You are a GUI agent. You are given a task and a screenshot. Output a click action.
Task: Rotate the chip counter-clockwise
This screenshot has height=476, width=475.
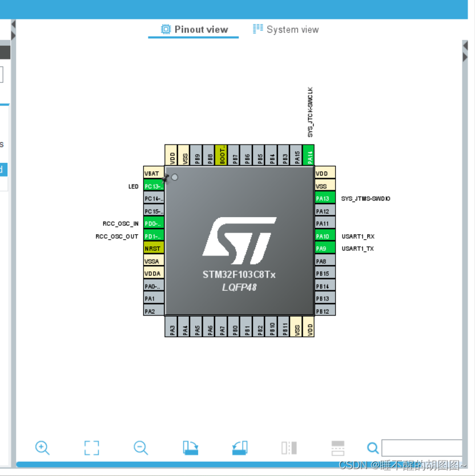[240, 448]
